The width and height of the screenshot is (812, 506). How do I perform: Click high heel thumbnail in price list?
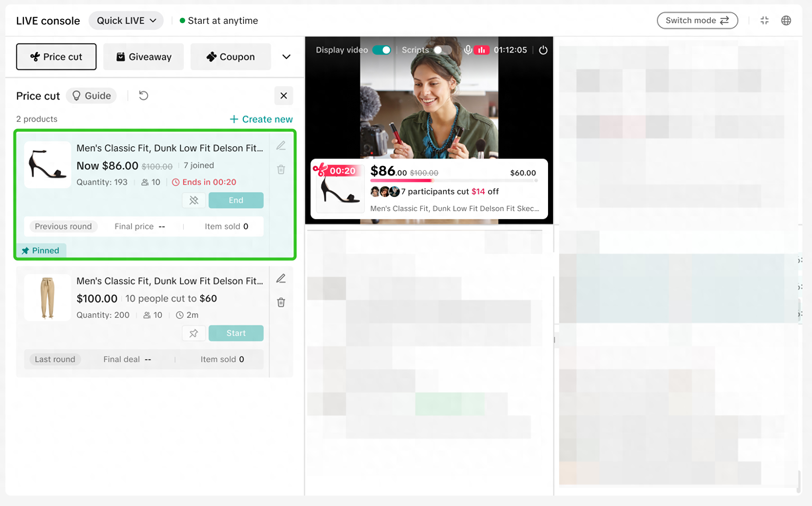[48, 164]
